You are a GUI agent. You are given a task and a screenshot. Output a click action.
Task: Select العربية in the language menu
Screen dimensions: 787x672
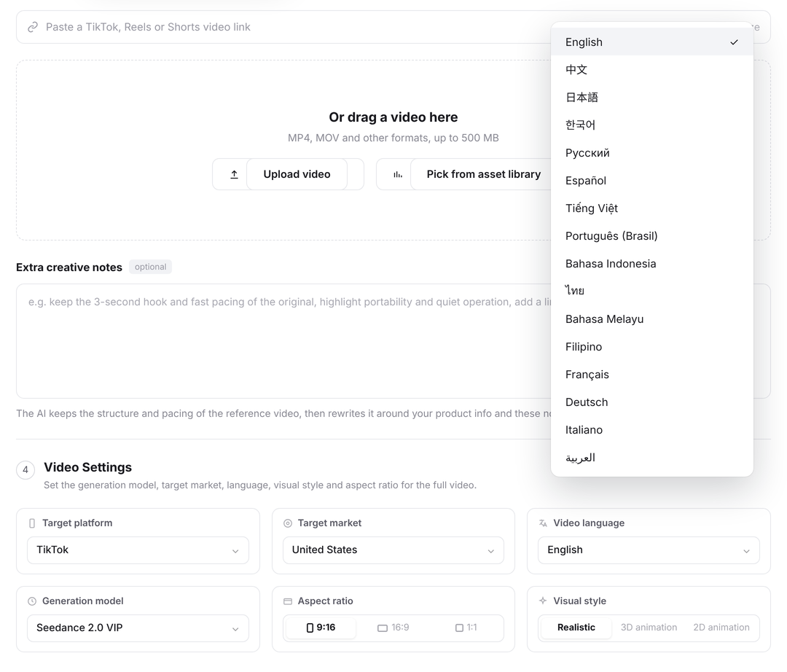tap(652, 458)
